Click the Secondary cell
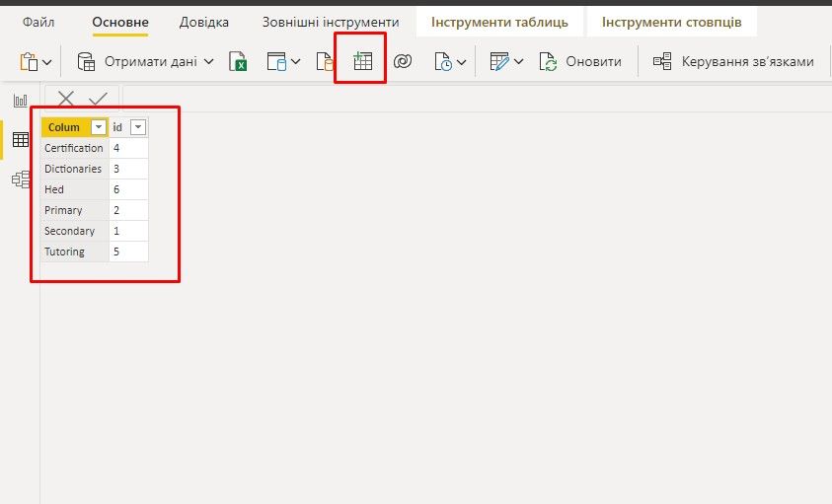Viewport: 832px width, 504px height. (75, 231)
